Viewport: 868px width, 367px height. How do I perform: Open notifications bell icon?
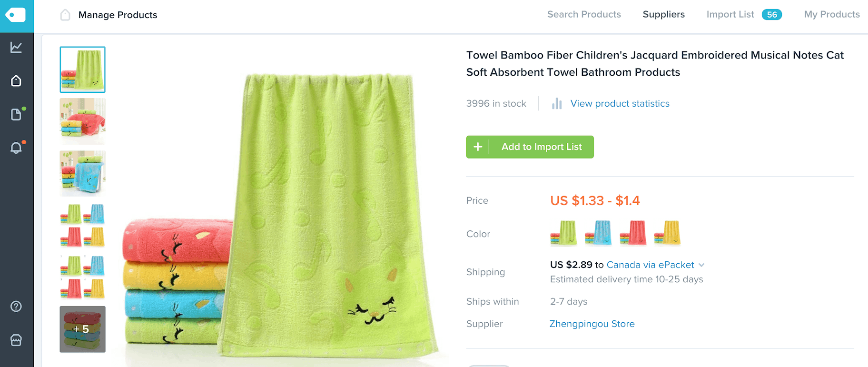coord(16,148)
